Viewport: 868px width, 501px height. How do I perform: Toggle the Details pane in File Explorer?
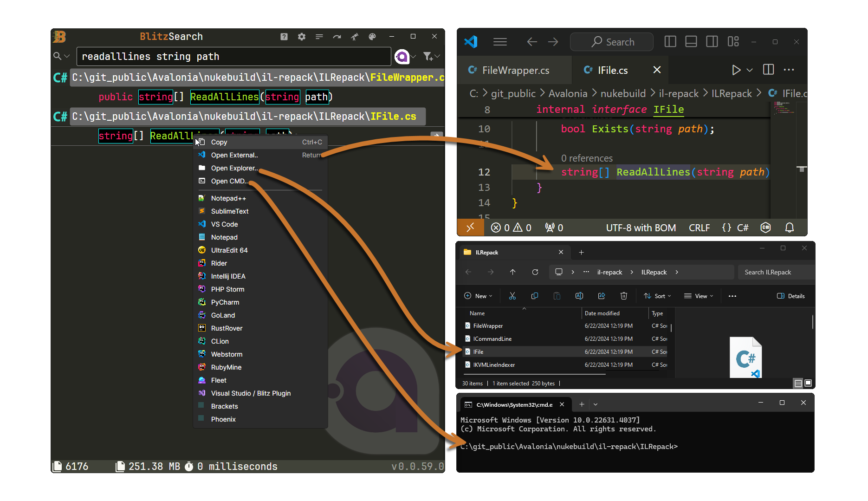[791, 296]
